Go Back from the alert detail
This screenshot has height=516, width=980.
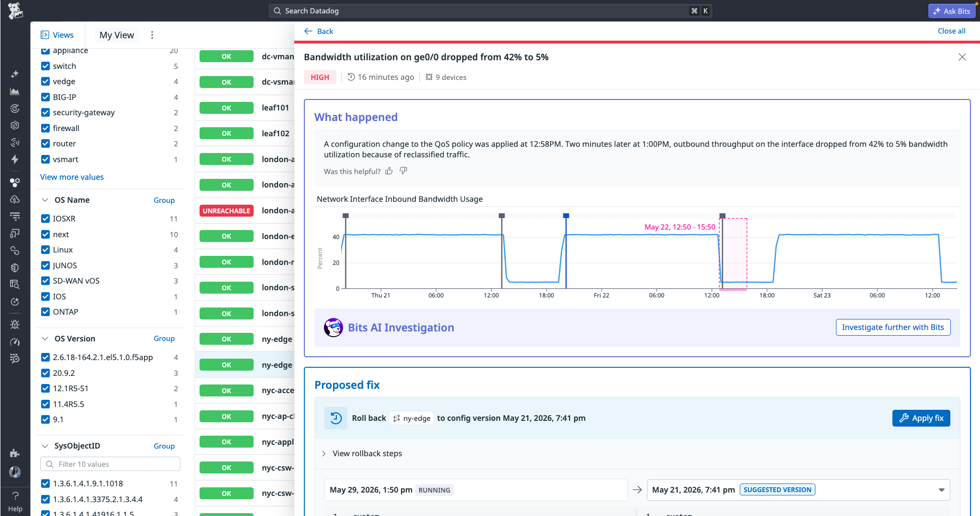pos(319,31)
